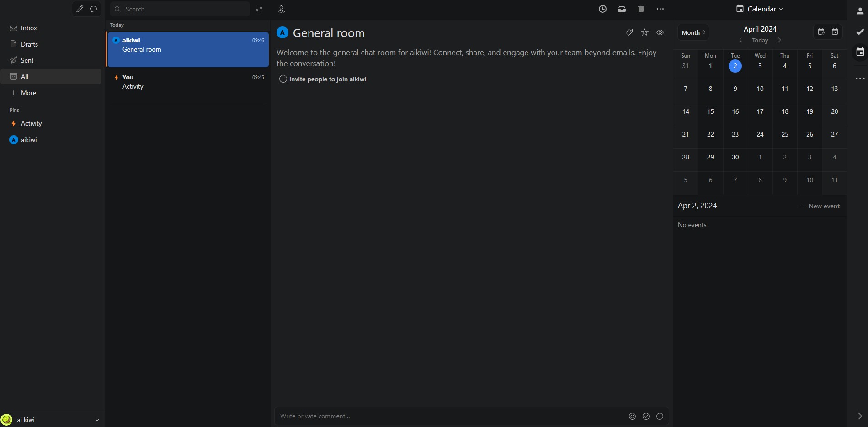The height and width of the screenshot is (427, 868).
Task: Toggle watch eye icon for General room
Action: [x=660, y=32]
